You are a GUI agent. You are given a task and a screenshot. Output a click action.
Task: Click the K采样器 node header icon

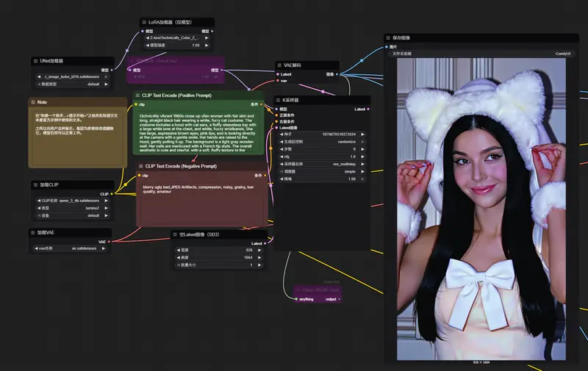(x=279, y=100)
